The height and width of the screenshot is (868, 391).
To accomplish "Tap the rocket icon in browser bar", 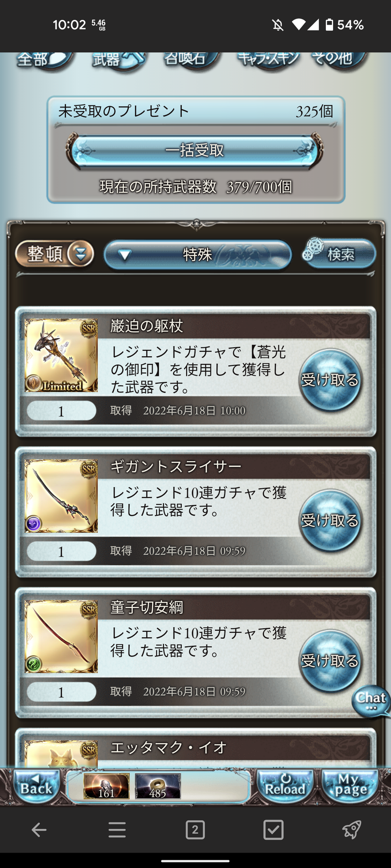I will (x=351, y=830).
